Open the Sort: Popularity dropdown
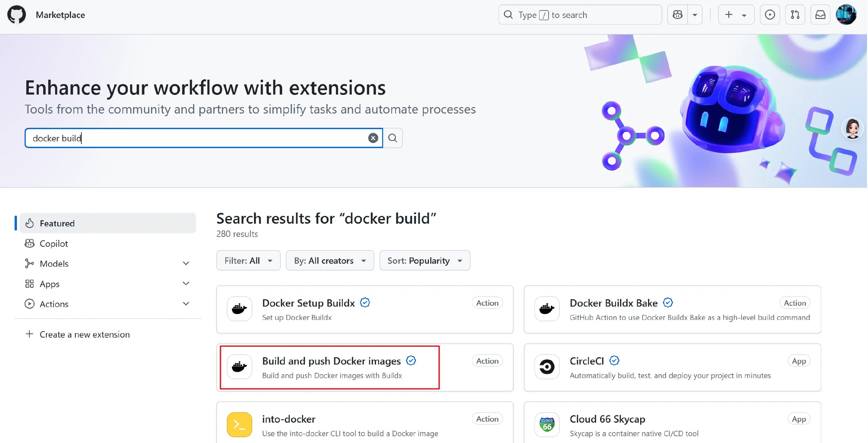Screen dimensions: 868x443 click(x=425, y=260)
